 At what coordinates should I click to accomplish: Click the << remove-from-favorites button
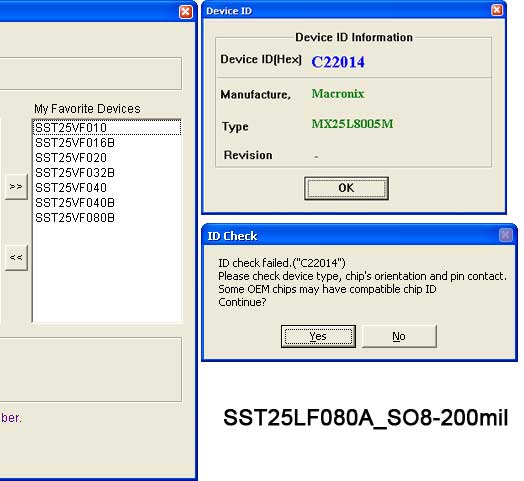pos(16,257)
